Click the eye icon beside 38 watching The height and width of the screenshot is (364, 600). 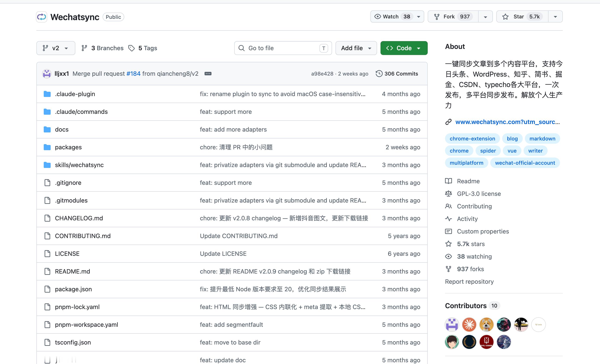point(448,256)
